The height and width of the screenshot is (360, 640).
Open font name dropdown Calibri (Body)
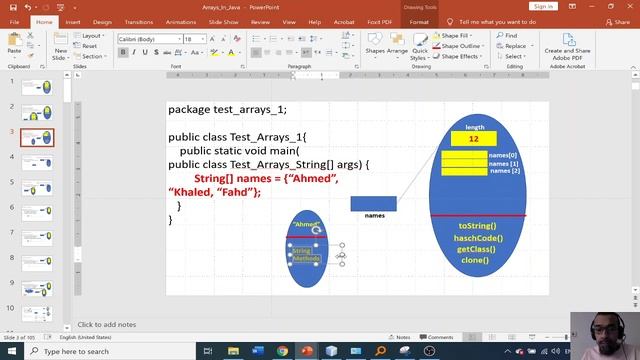click(x=180, y=39)
